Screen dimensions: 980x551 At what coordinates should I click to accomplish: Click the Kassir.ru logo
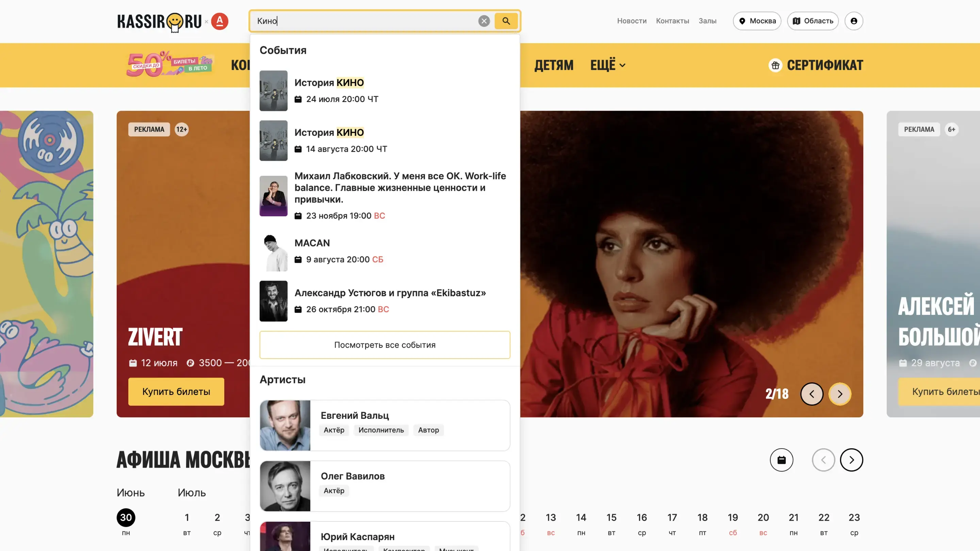coord(160,22)
